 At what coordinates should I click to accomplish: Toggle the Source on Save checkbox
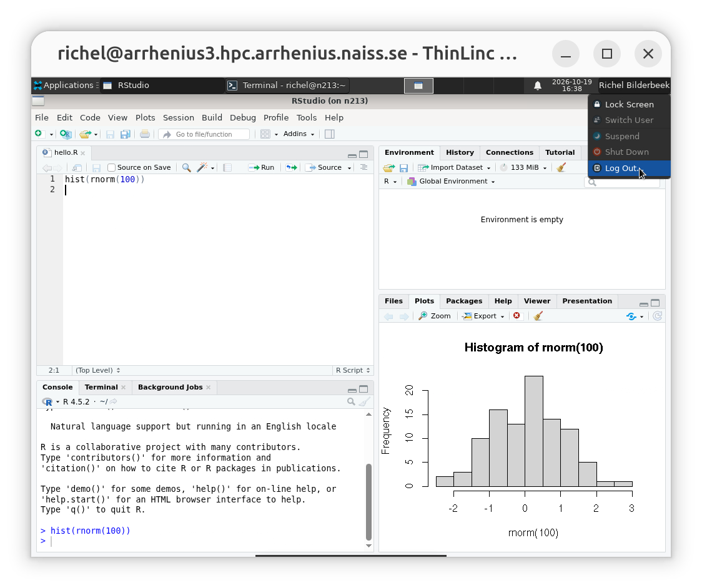click(111, 167)
